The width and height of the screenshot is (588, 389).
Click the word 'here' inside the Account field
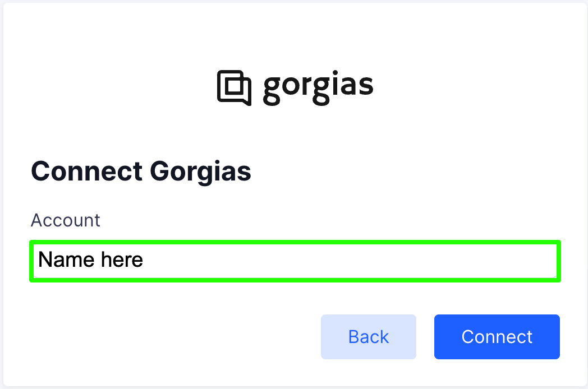tap(122, 260)
